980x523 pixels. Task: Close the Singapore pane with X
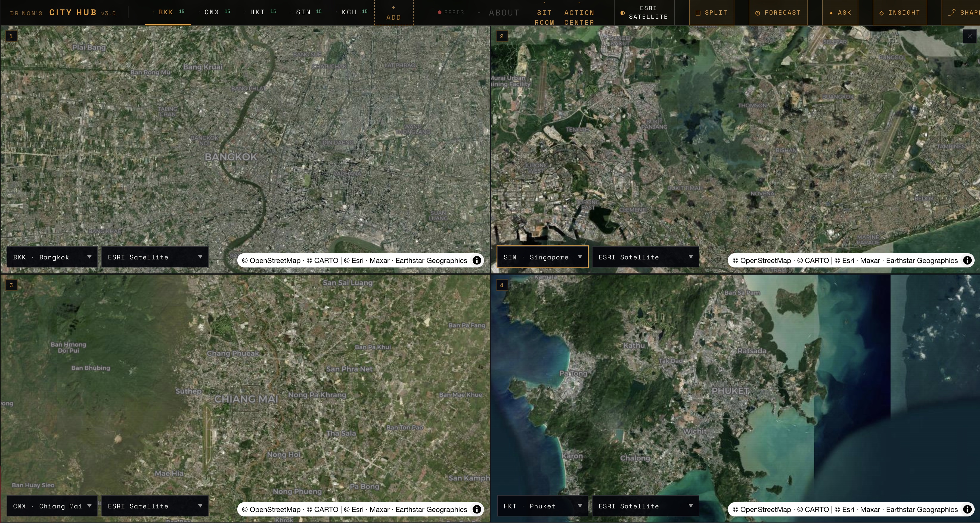point(970,37)
